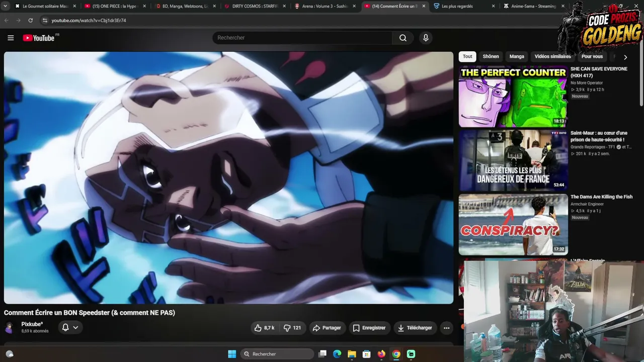644x362 pixels.
Task: Visit the 'Armchair Engineer' channel
Action: [588, 204]
